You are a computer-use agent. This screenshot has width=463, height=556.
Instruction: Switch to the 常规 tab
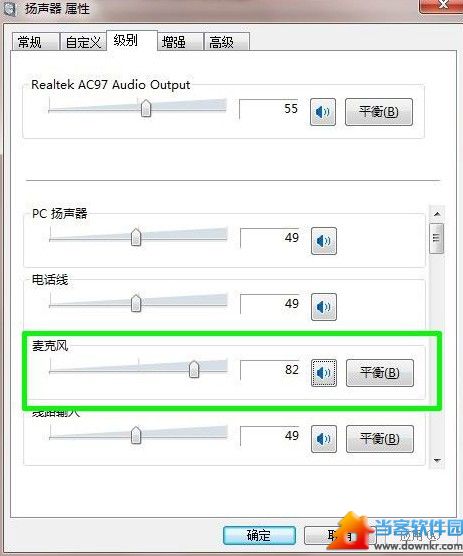35,42
